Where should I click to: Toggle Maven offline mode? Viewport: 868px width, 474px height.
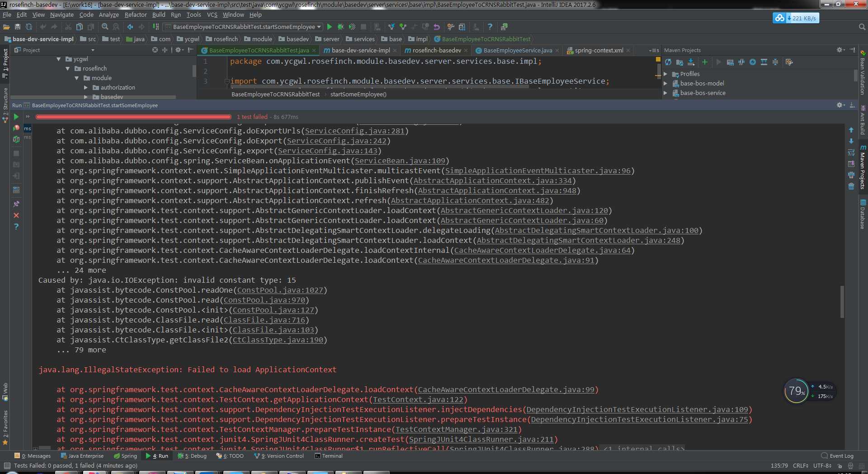pyautogui.click(x=741, y=62)
